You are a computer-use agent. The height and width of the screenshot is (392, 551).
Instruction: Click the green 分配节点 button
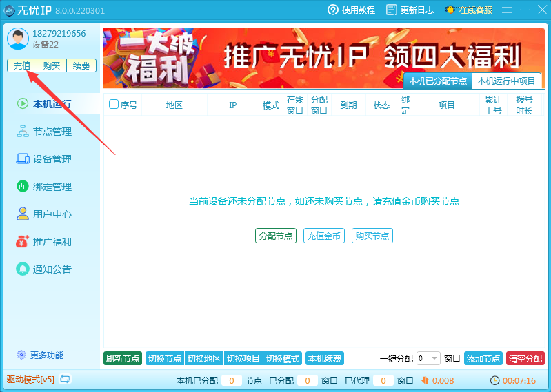276,236
